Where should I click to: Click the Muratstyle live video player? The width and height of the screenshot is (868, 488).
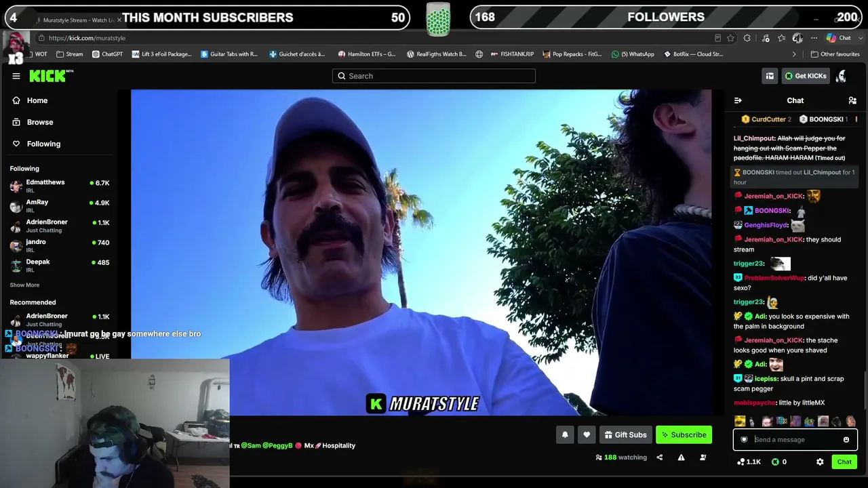[x=421, y=252]
